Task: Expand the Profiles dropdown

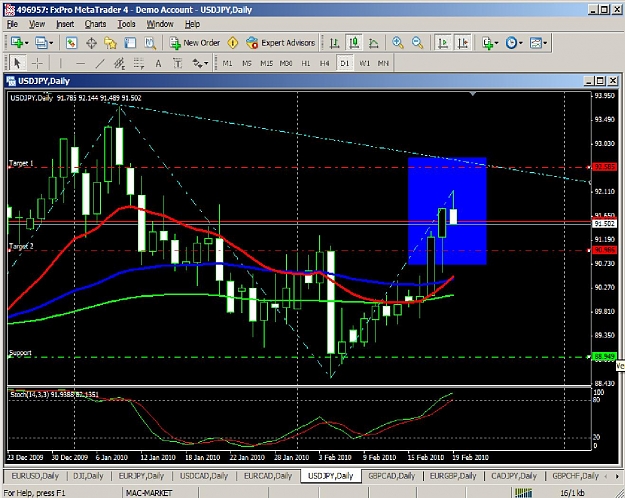Action: [51, 43]
